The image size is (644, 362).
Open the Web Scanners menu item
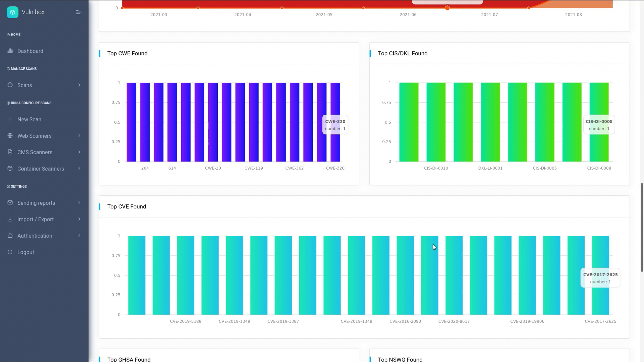point(44,136)
